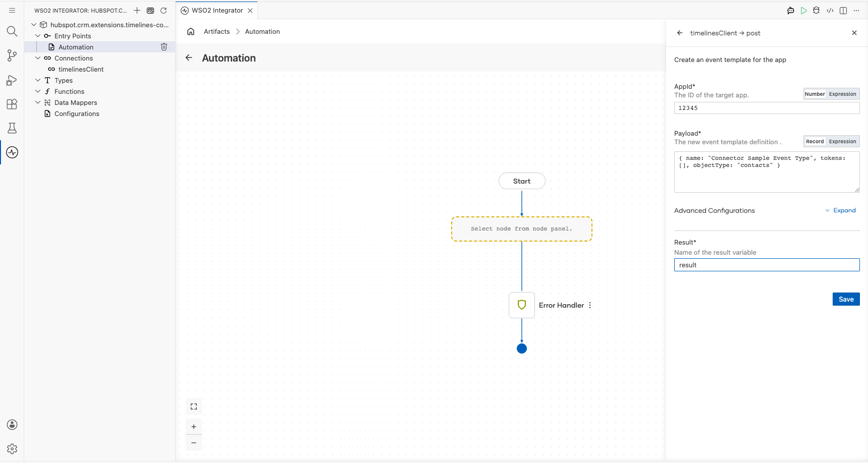868x463 pixels.
Task: Split the editor layout
Action: coord(843,10)
